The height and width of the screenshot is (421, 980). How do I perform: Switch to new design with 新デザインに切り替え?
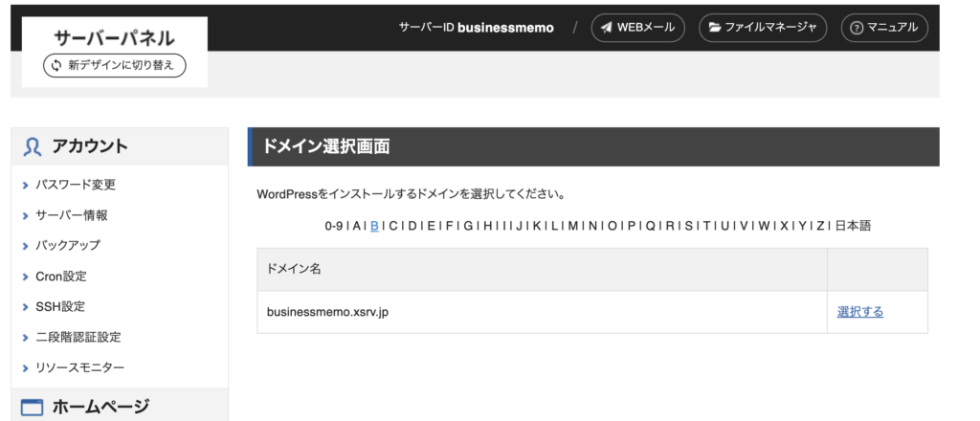(x=115, y=65)
